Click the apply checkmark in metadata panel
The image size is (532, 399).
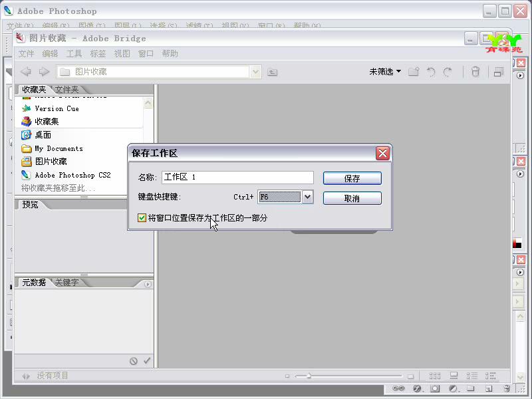pyautogui.click(x=147, y=360)
